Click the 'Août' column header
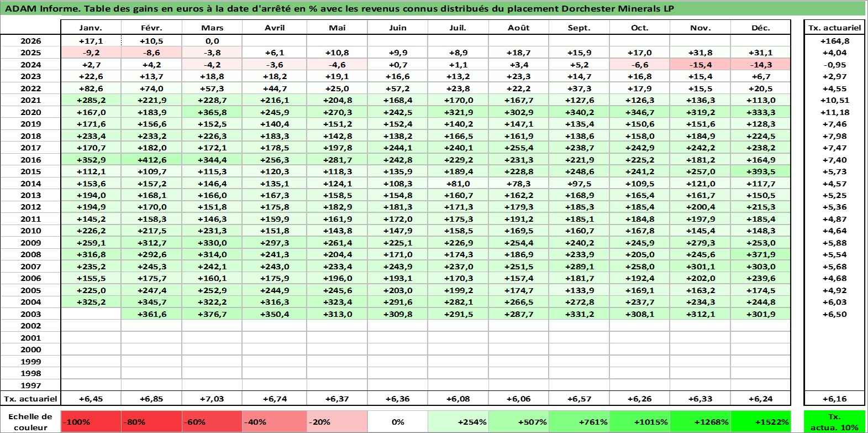This screenshot has width=868, height=433. coord(518,28)
